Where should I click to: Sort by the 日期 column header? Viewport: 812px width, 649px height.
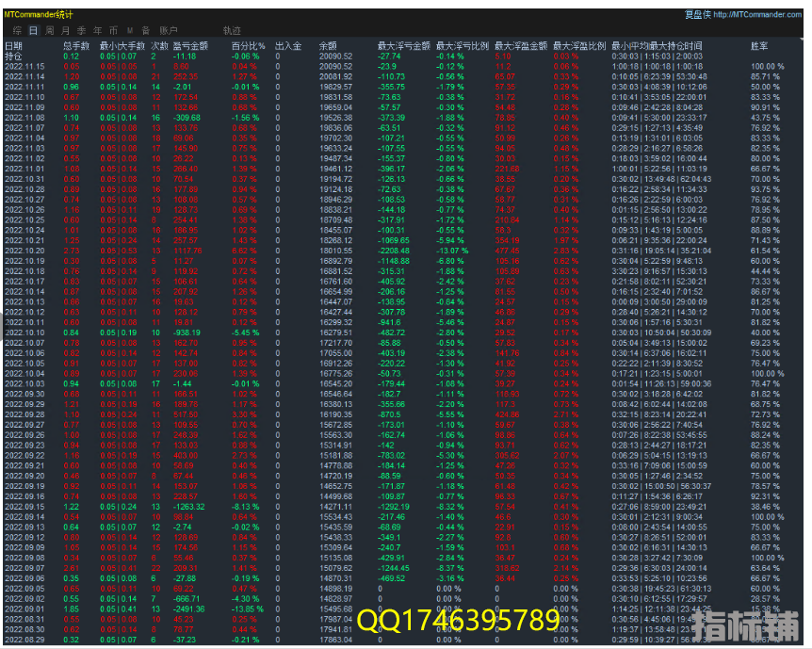click(x=14, y=45)
